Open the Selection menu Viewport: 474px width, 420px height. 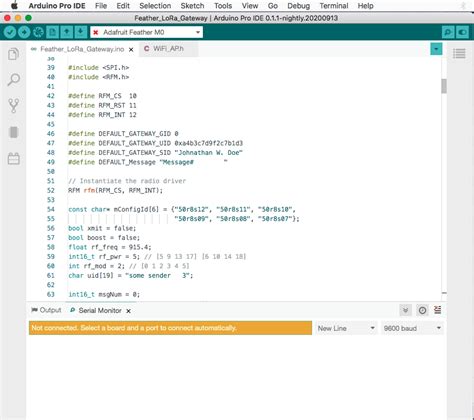pos(155,6)
